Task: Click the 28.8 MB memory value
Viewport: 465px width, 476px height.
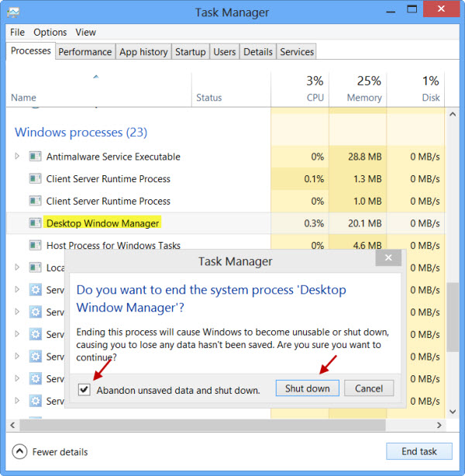Action: (364, 157)
